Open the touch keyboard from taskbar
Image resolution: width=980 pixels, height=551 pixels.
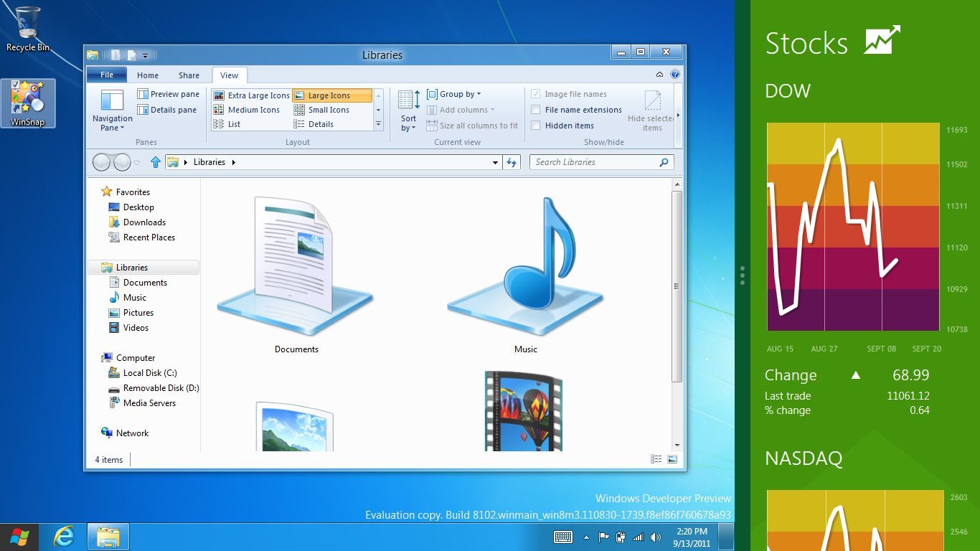[x=562, y=537]
